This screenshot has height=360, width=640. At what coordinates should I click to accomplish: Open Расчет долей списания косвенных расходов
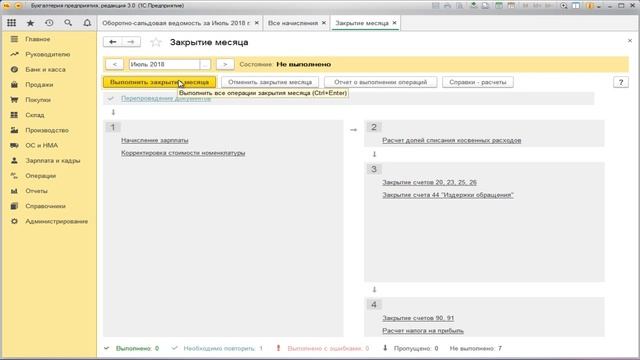(451, 140)
